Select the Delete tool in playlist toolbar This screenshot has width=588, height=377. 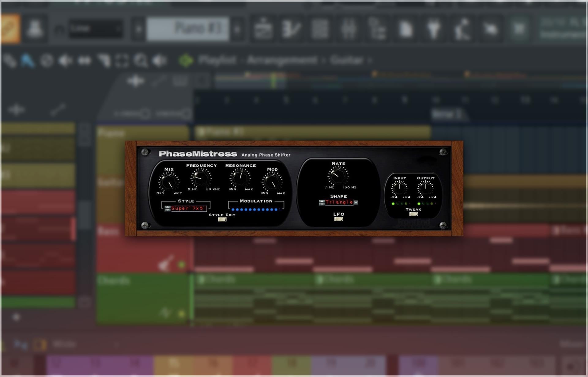point(47,61)
